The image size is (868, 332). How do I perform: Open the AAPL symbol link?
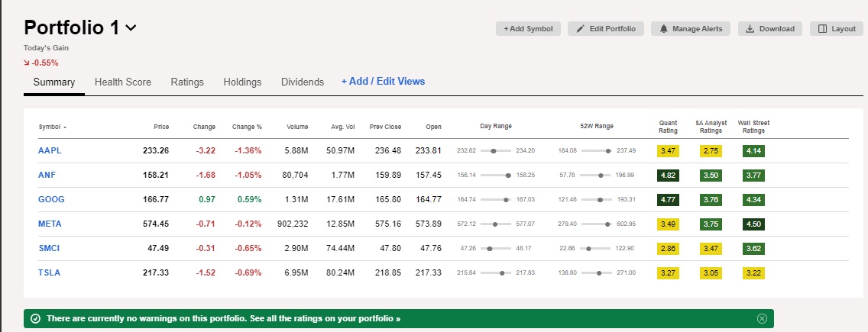coord(50,150)
